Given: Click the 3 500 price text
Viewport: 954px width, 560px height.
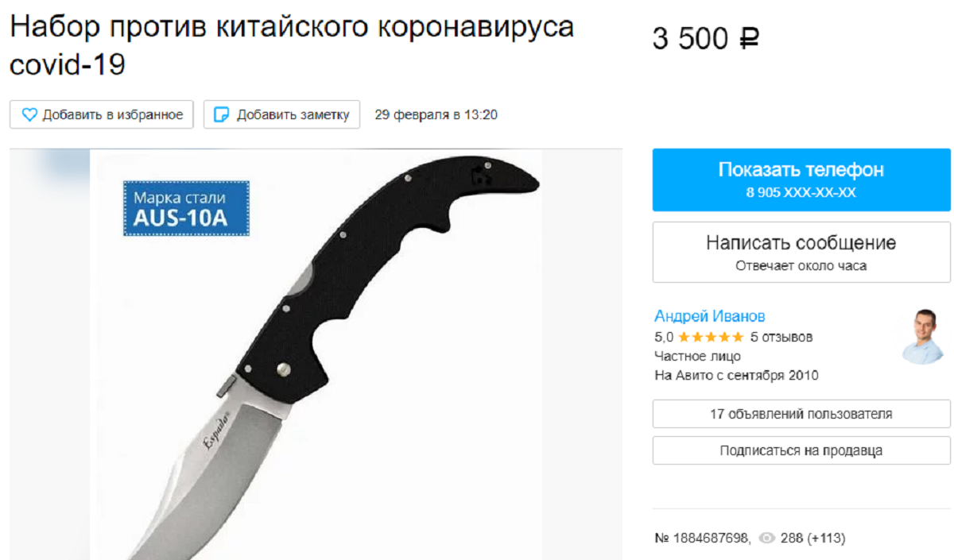Looking at the screenshot, I should tap(690, 38).
